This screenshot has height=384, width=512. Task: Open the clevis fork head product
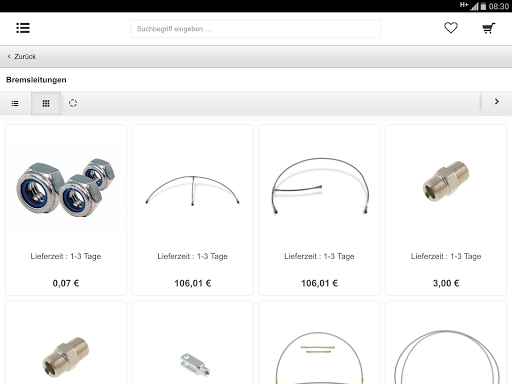click(195, 365)
